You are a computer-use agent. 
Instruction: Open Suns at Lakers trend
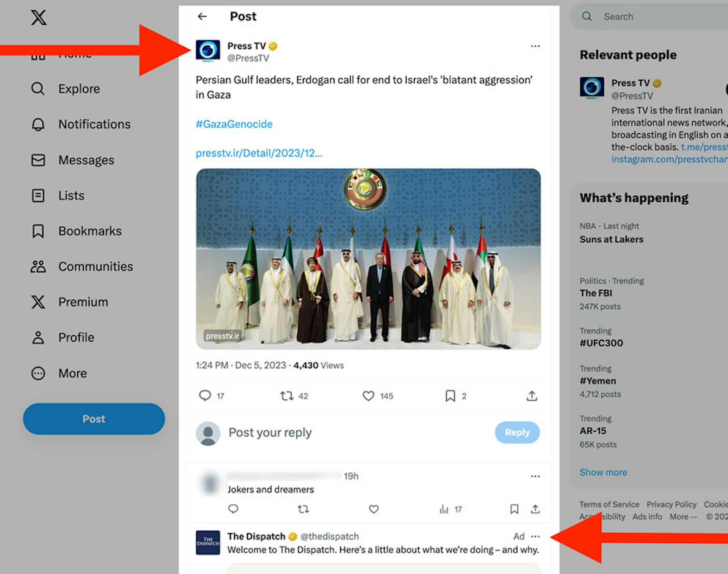(x=611, y=239)
